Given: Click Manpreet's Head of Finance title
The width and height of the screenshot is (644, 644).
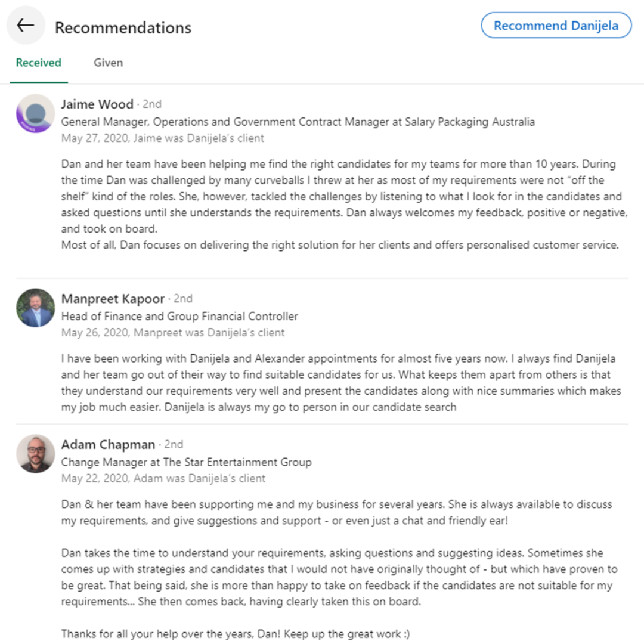Looking at the screenshot, I should point(179,316).
